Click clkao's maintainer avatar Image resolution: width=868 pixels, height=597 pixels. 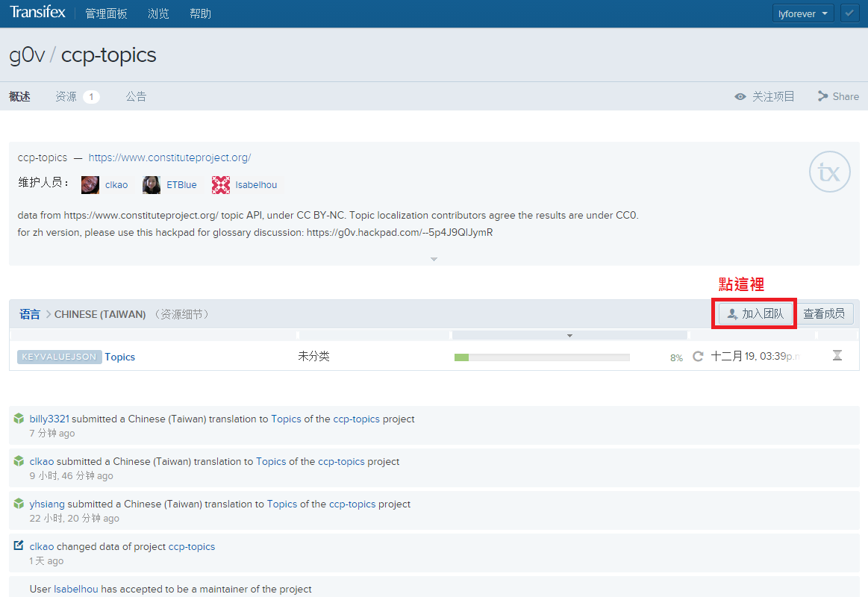coord(90,185)
